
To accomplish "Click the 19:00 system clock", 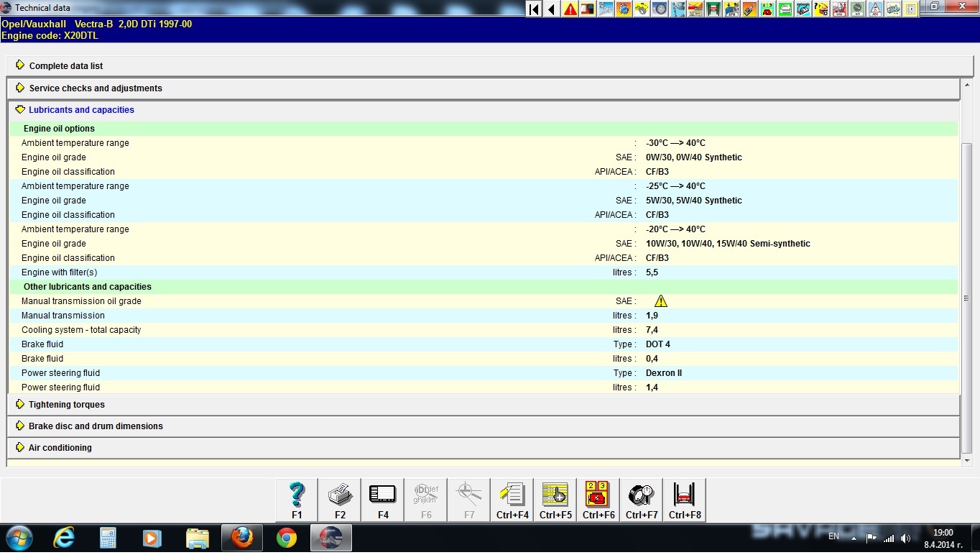I will [x=943, y=533].
